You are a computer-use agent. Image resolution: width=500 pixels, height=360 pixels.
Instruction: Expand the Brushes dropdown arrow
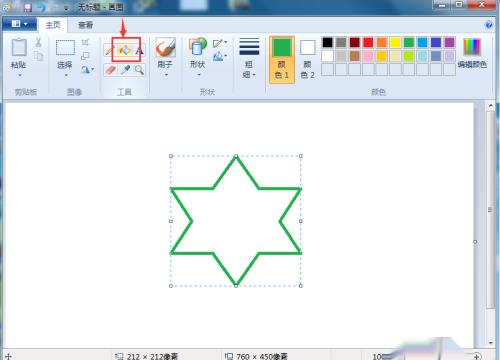coord(166,75)
